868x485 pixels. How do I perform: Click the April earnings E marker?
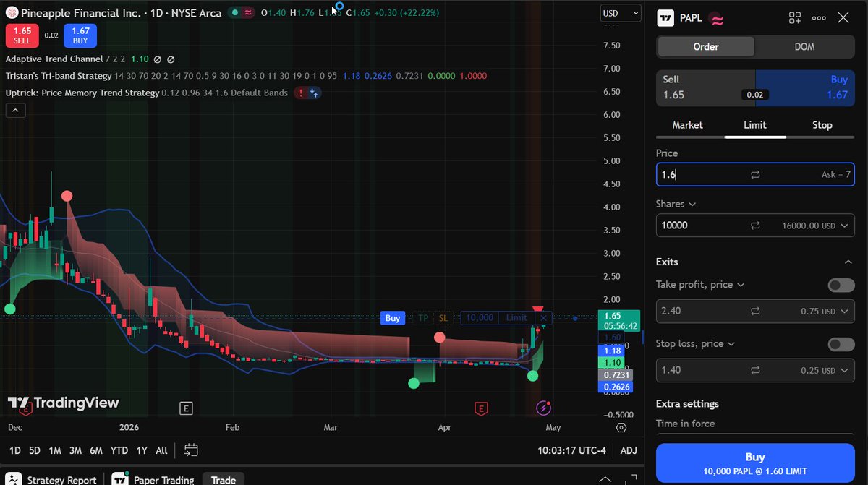point(481,409)
